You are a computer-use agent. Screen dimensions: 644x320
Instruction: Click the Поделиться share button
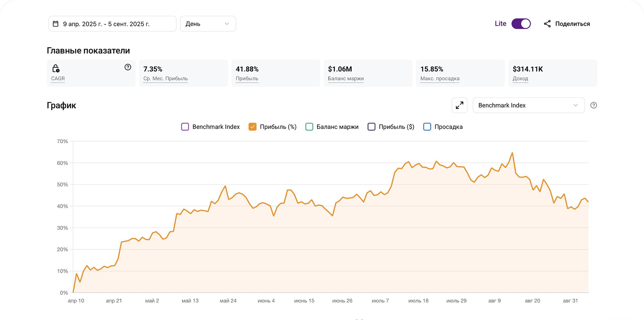pyautogui.click(x=572, y=24)
